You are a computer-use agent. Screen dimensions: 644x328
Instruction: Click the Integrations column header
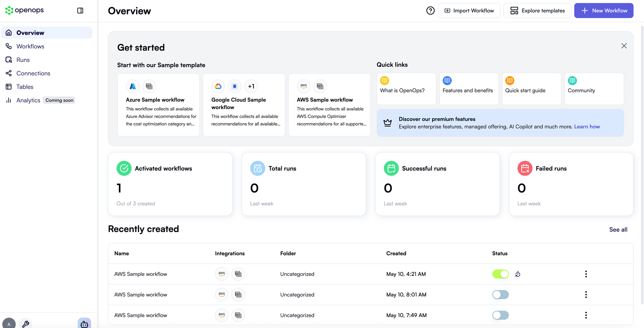point(230,253)
